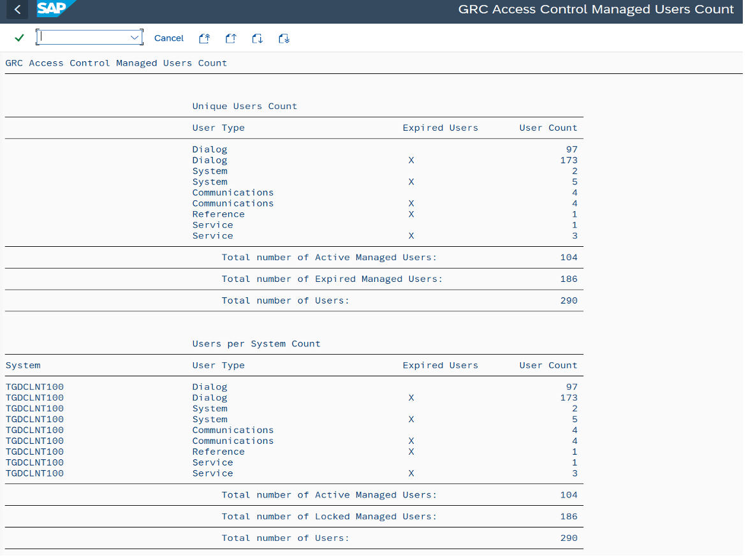Select the System column header
The height and width of the screenshot is (560, 746).
23,365
